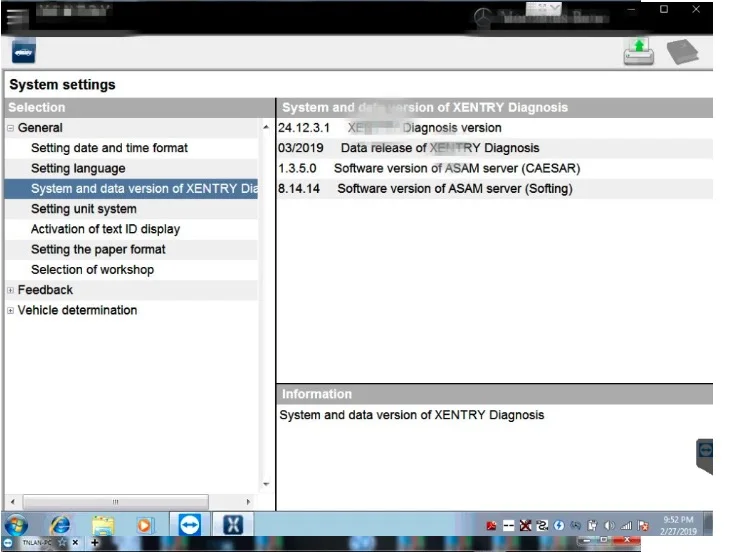Select the TNLAN-PC session tab
736x552 pixels.
pos(37,543)
